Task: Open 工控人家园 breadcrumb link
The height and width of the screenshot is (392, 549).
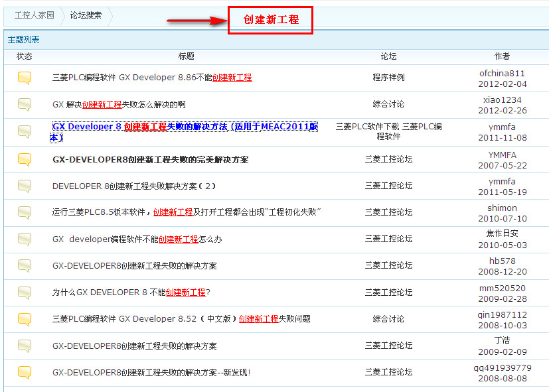Action: [35, 15]
